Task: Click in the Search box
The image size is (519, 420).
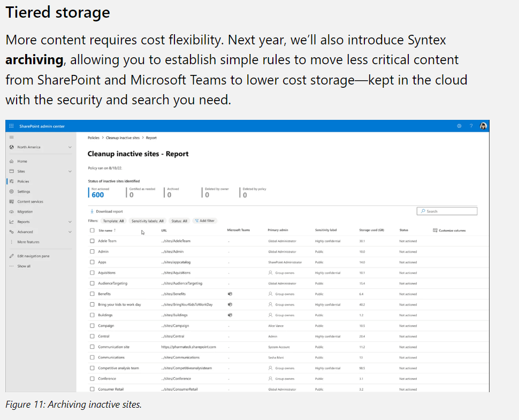Action: [447, 211]
